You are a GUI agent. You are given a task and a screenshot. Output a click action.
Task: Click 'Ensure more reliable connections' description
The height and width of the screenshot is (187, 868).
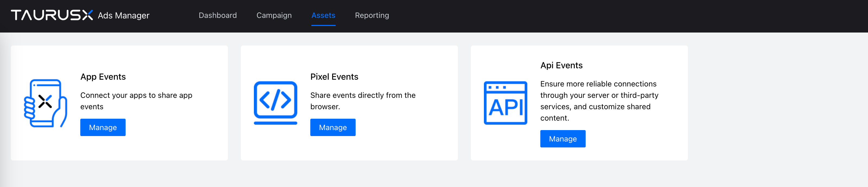click(x=599, y=101)
